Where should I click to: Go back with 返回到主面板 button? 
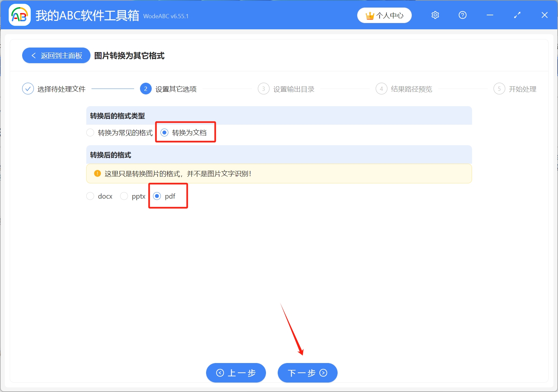click(56, 56)
